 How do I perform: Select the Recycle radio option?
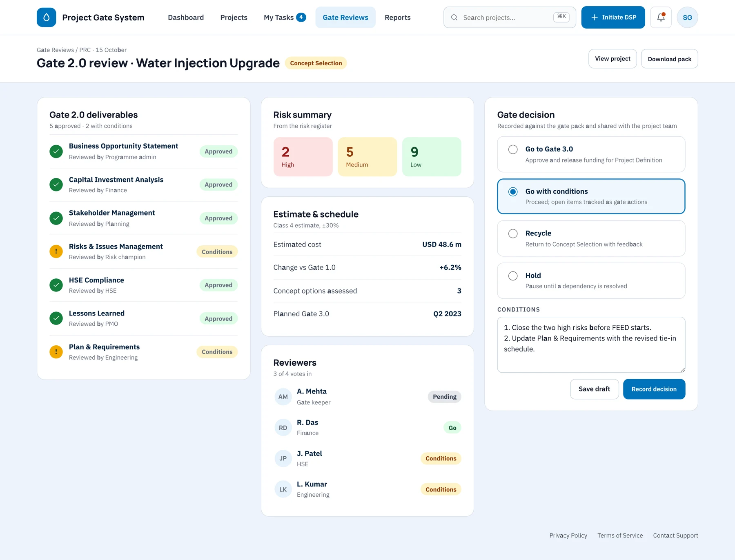[x=513, y=233]
